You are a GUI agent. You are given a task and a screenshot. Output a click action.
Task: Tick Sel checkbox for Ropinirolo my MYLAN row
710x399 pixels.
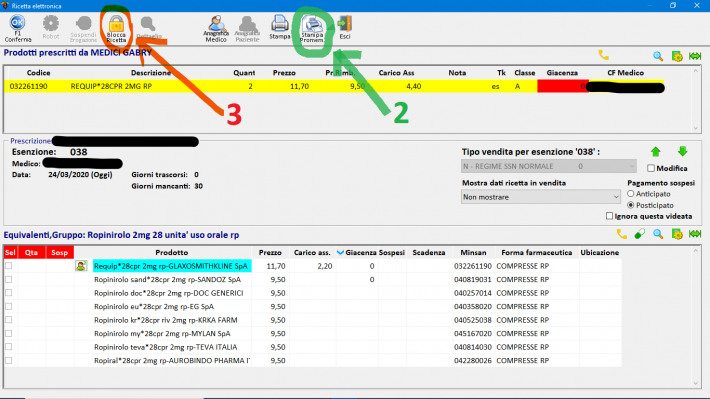click(x=9, y=333)
